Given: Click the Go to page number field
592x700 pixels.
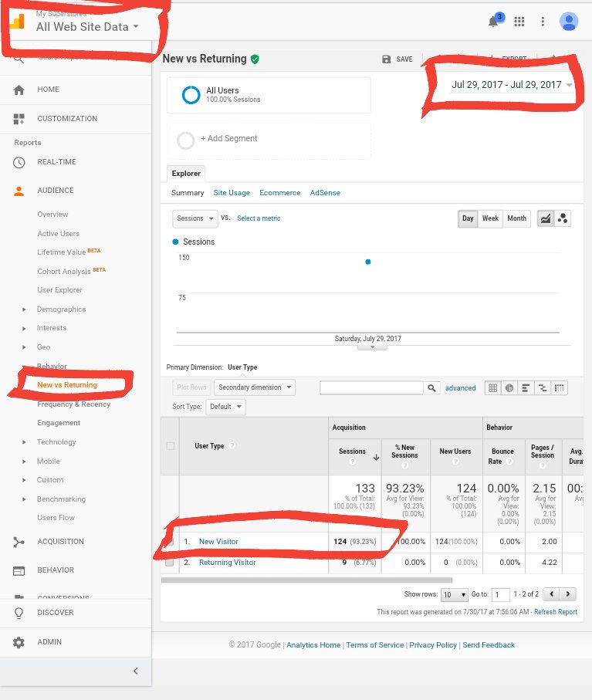Looking at the screenshot, I should 500,594.
